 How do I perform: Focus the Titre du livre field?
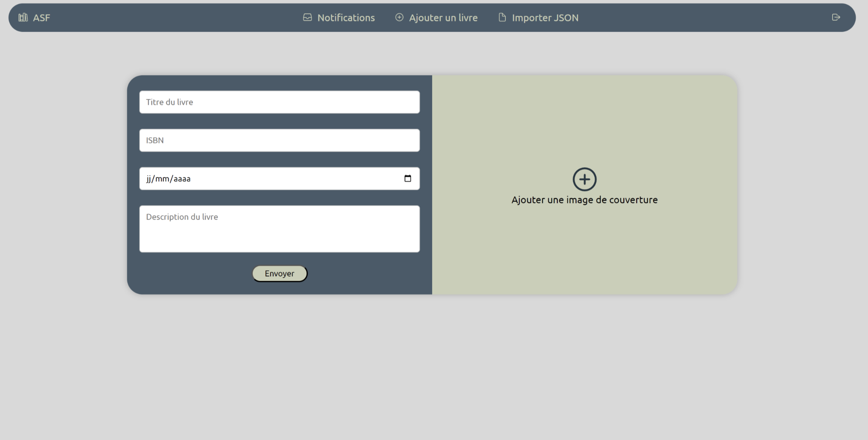(280, 102)
